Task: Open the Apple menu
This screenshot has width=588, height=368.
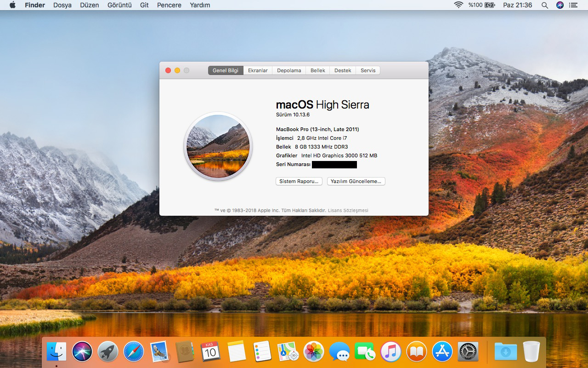Action: [12, 5]
